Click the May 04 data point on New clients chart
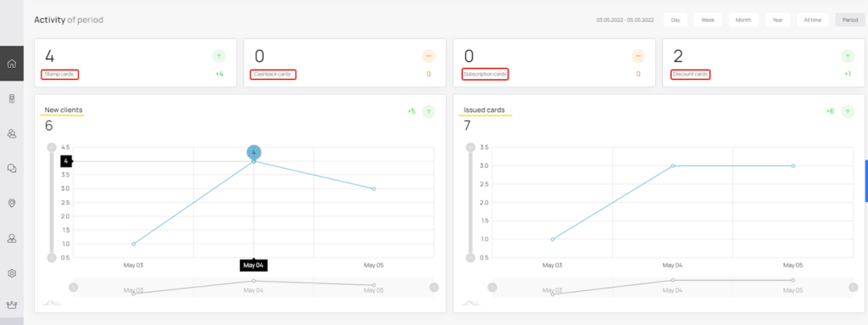The width and height of the screenshot is (868, 325). pyautogui.click(x=253, y=161)
